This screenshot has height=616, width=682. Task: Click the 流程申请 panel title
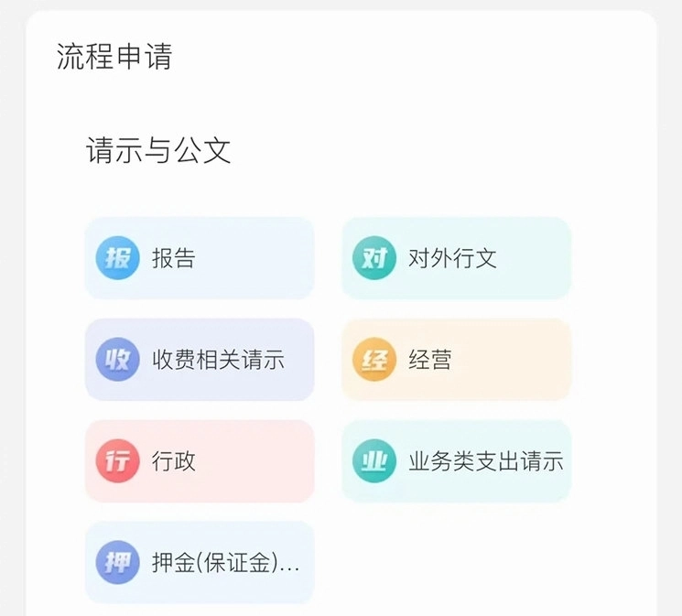114,57
